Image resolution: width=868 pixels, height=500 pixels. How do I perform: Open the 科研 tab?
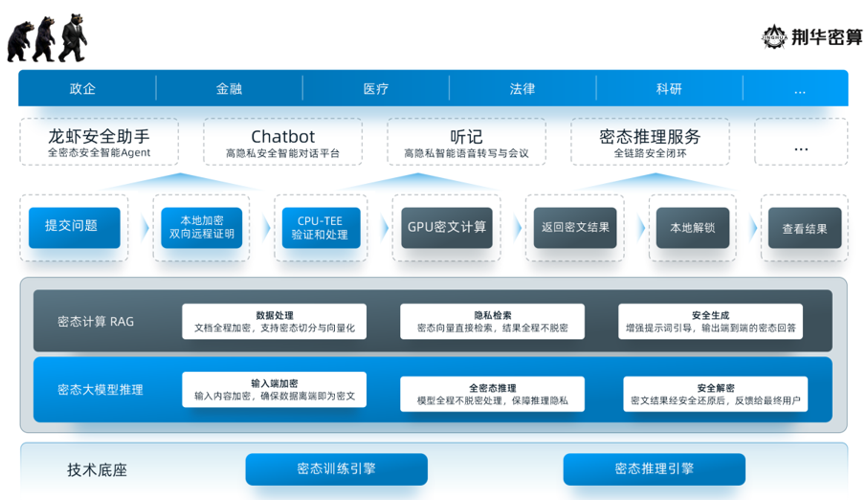669,89
